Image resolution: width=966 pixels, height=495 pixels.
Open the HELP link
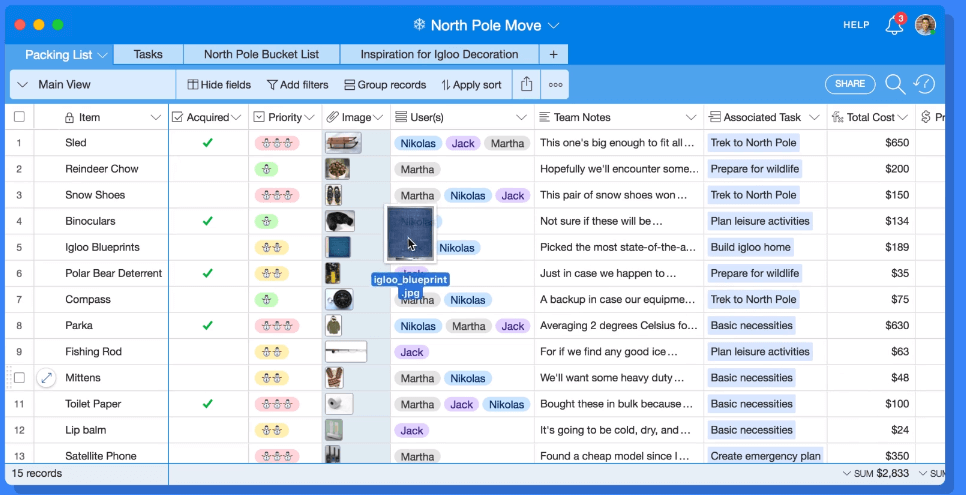(856, 25)
